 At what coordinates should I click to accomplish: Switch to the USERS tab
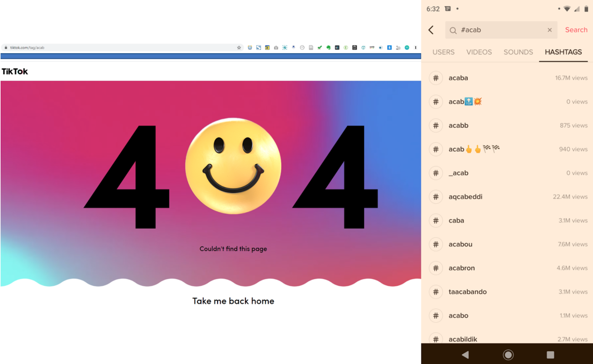[443, 52]
